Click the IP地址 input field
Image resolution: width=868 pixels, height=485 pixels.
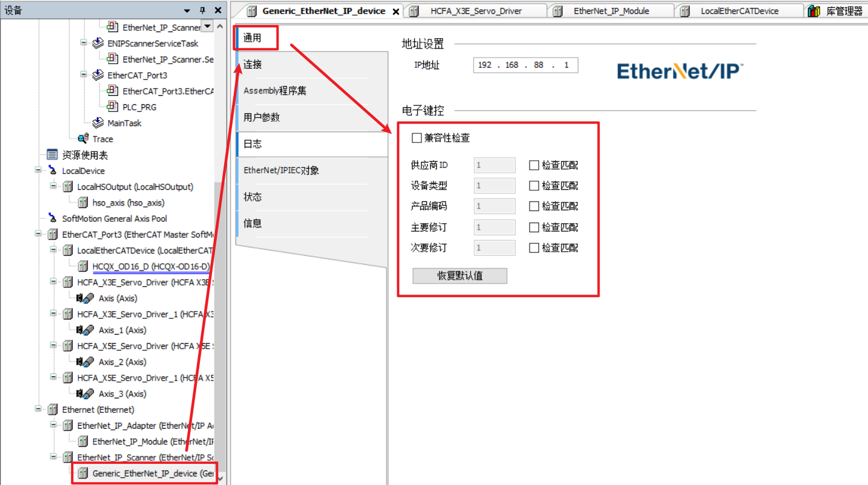pyautogui.click(x=525, y=65)
